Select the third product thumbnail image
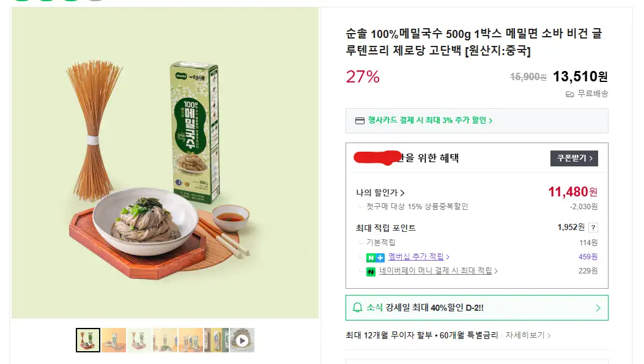 coord(139,340)
